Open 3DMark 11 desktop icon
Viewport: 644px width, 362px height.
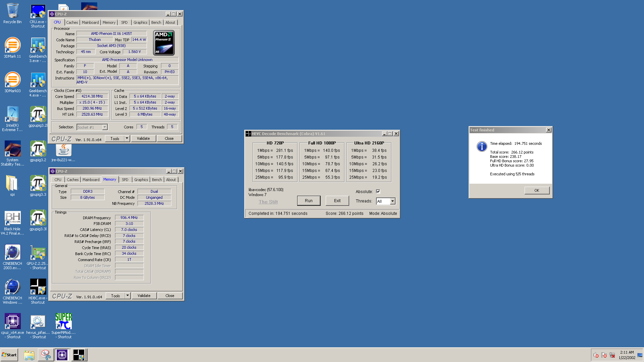point(12,48)
